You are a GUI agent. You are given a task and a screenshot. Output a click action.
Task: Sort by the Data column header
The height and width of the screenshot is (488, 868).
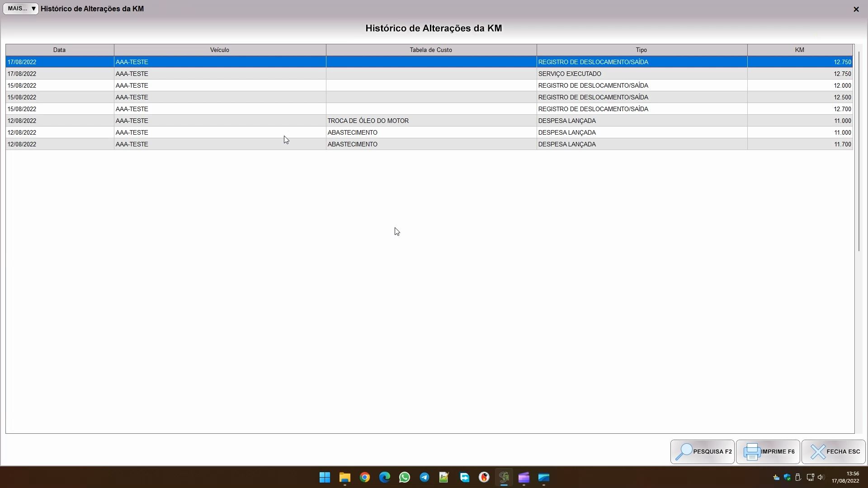click(59, 50)
